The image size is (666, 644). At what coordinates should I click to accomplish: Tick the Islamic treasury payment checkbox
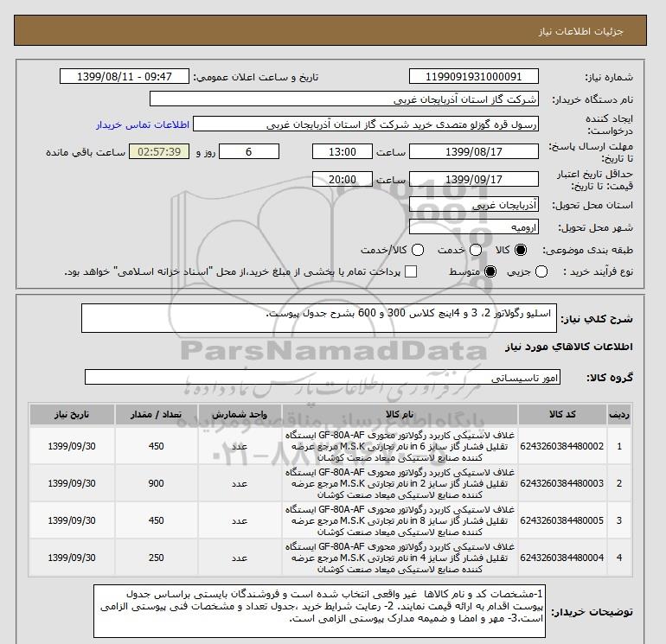coord(411,271)
